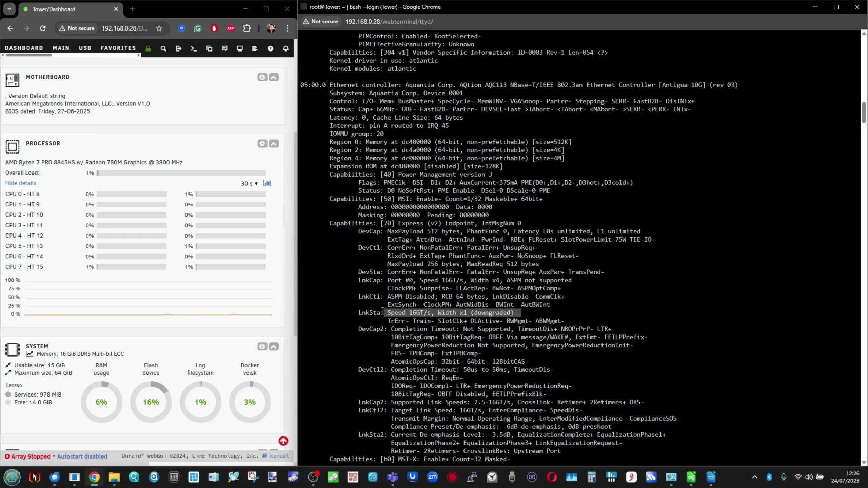Close the Tower/Dashboard tab
This screenshot has height=488, width=868.
tap(116, 9)
